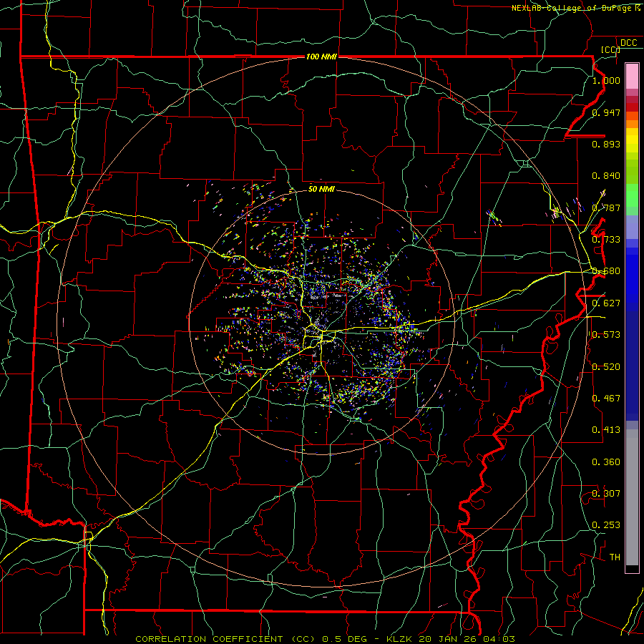Click the bright green color scale segment
Viewport: 644px width, 644px height.
632,195
